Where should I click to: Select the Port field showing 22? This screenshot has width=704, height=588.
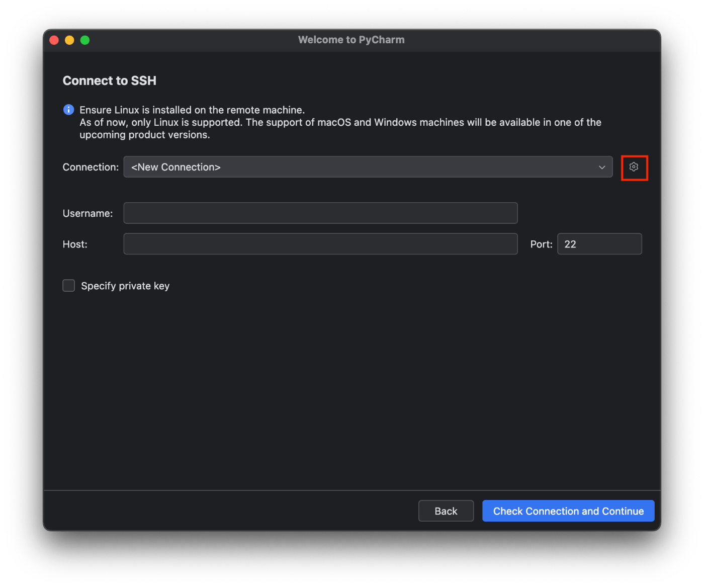(599, 244)
